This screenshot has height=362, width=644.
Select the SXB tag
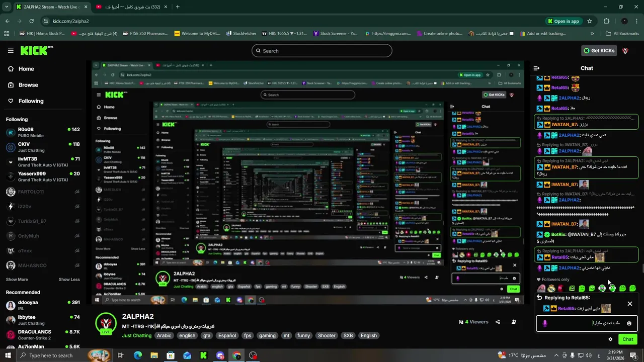[348, 336]
